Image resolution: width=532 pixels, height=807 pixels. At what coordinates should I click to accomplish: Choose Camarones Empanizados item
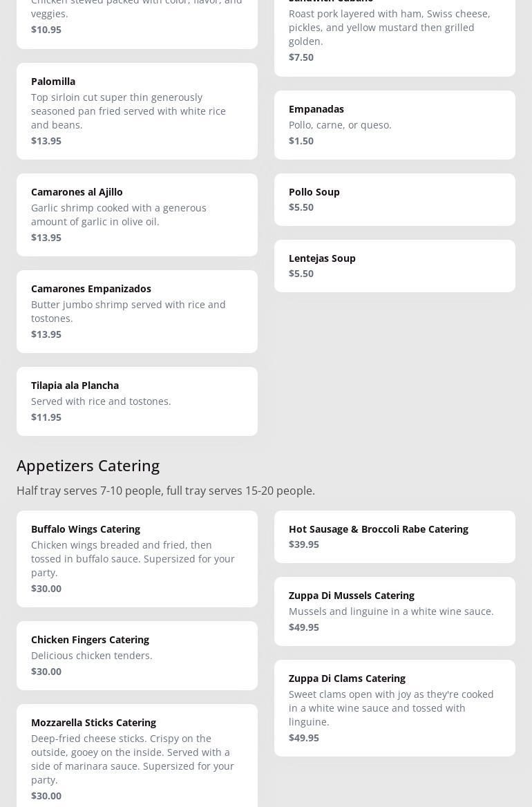pyautogui.click(x=137, y=311)
